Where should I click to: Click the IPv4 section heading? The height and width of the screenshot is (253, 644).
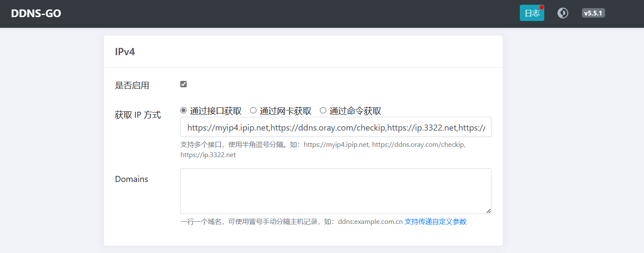(x=125, y=52)
